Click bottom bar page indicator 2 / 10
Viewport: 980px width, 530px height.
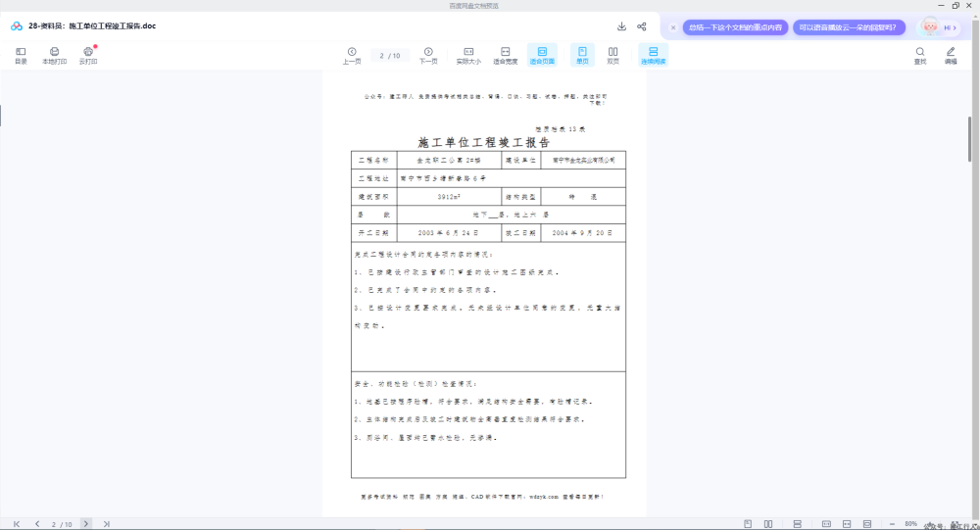[x=61, y=524]
